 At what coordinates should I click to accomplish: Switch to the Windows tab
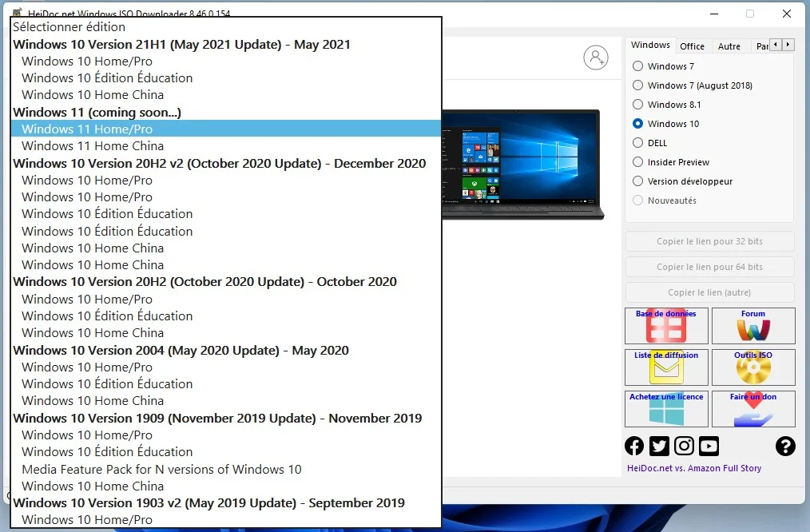click(650, 45)
